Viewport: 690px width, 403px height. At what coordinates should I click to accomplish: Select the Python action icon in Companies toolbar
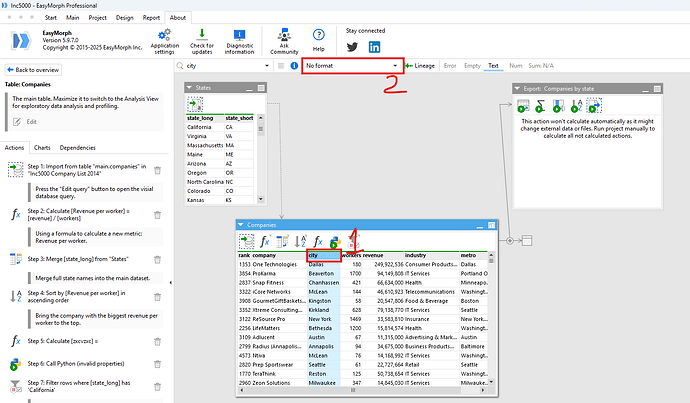335,242
